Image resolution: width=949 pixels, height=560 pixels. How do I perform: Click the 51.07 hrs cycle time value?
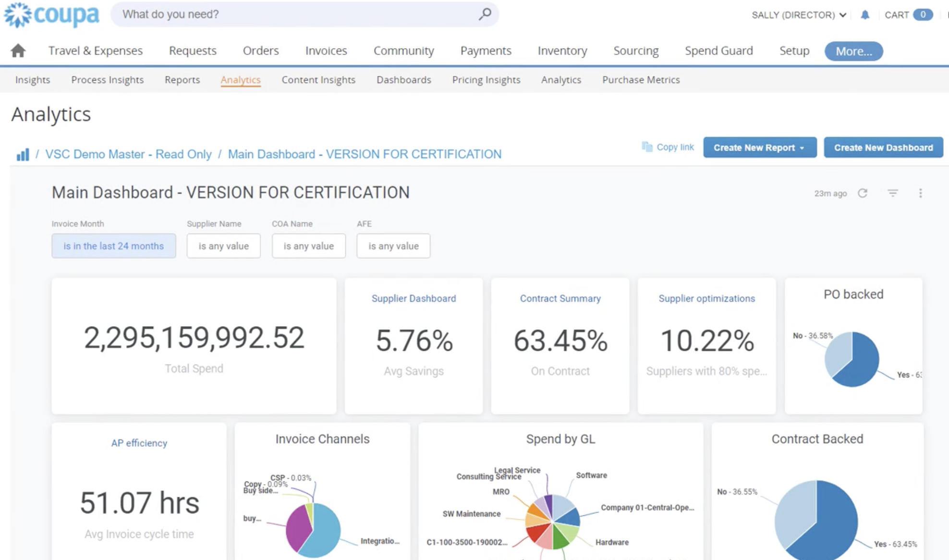tap(139, 503)
